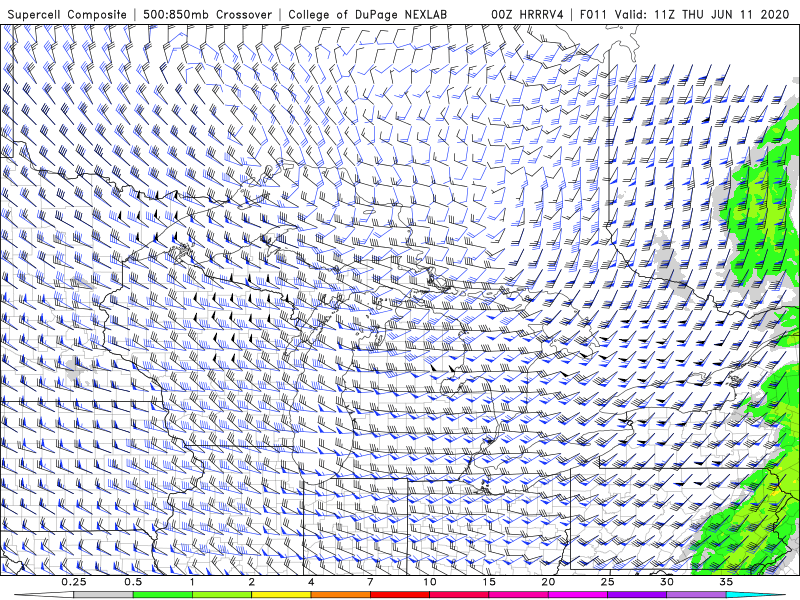Viewport: 800px width, 600px height.
Task: Click the '00Z HRRRV4' model run label
Action: coord(528,15)
